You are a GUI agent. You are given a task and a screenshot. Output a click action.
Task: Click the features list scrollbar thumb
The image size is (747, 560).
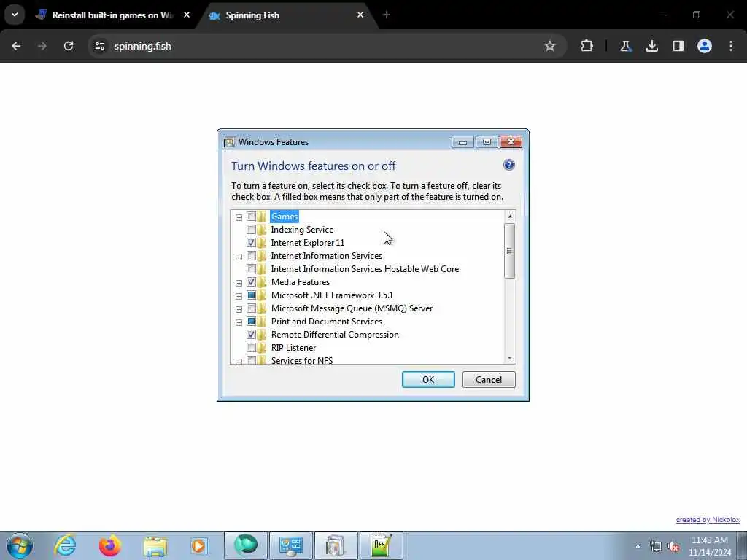(x=510, y=251)
